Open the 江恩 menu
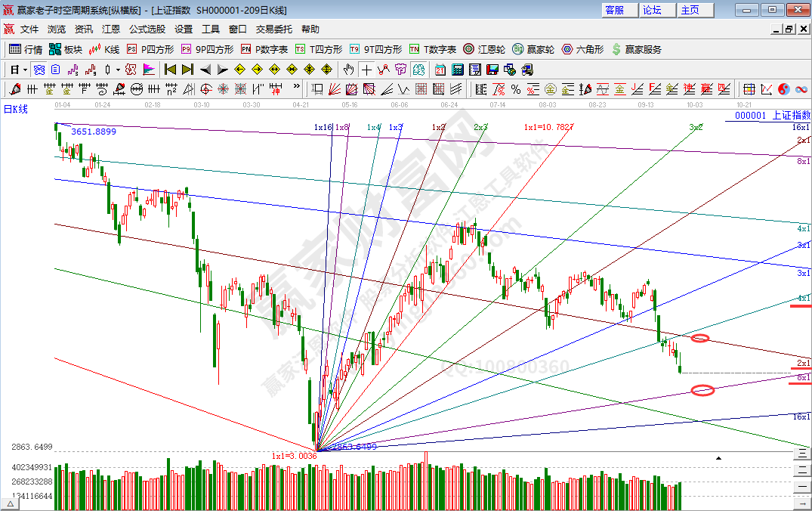The height and width of the screenshot is (511, 812). tap(111, 29)
